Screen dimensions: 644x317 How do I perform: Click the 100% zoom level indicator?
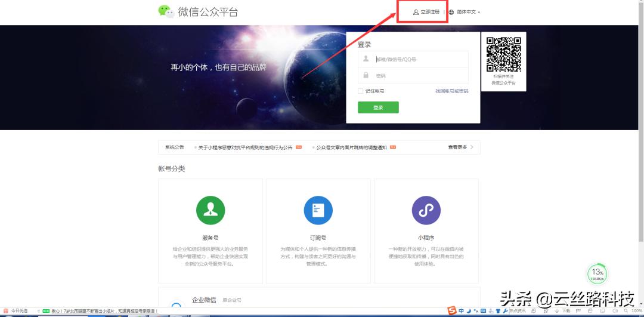pyautogui.click(x=637, y=311)
